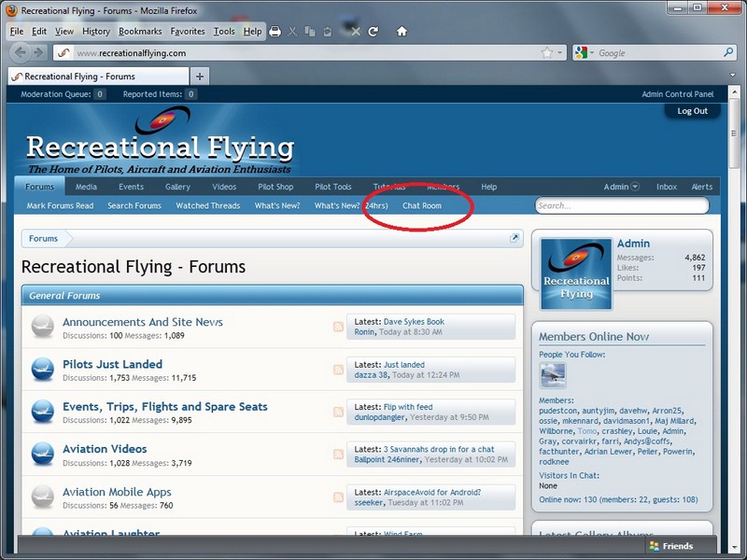The width and height of the screenshot is (747, 560).
Task: Open the Events, Trips, Flights and Spare Seats forum
Action: [x=165, y=407]
